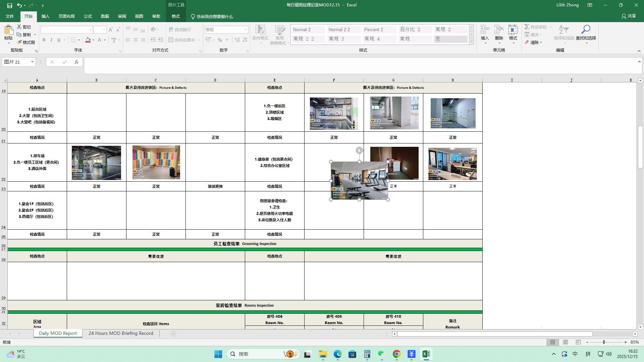The image size is (644, 362).
Task: Click the Insert cells (插入) icon
Action: [485, 30]
